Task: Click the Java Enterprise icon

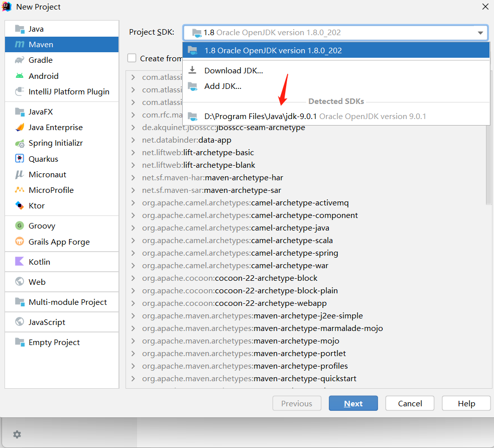Action: click(x=20, y=128)
